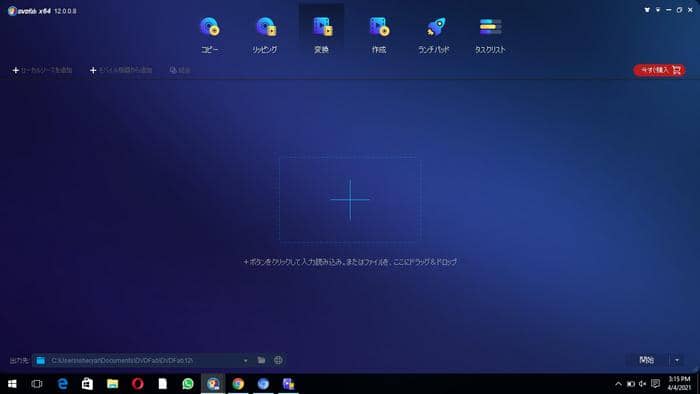The image size is (700, 394).
Task: Click the add local source plus button
Action: point(42,70)
